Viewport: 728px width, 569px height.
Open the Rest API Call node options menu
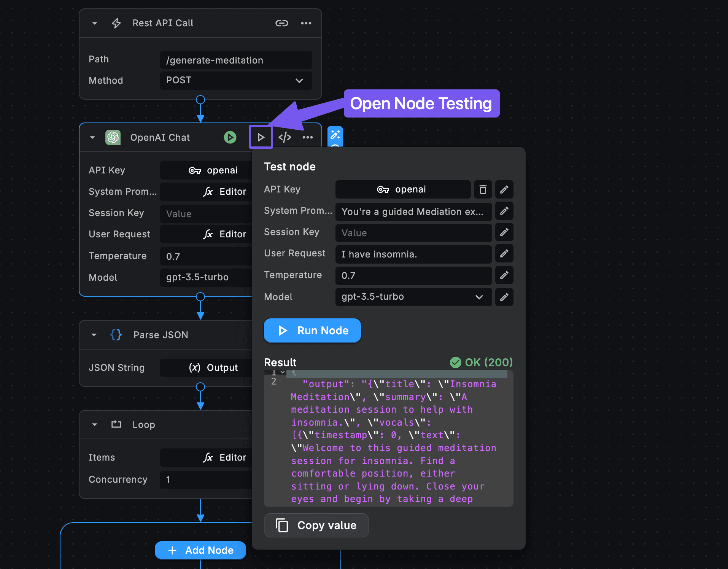[x=306, y=23]
